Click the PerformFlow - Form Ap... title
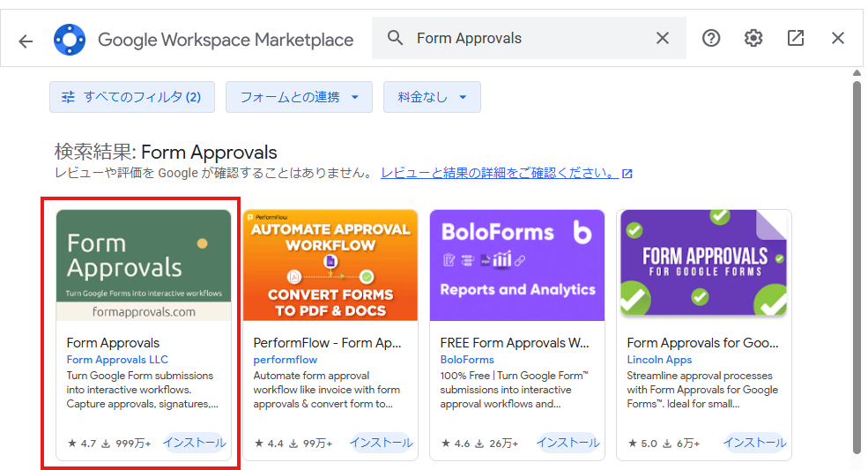Viewport: 868px width, 470px height. tap(327, 343)
